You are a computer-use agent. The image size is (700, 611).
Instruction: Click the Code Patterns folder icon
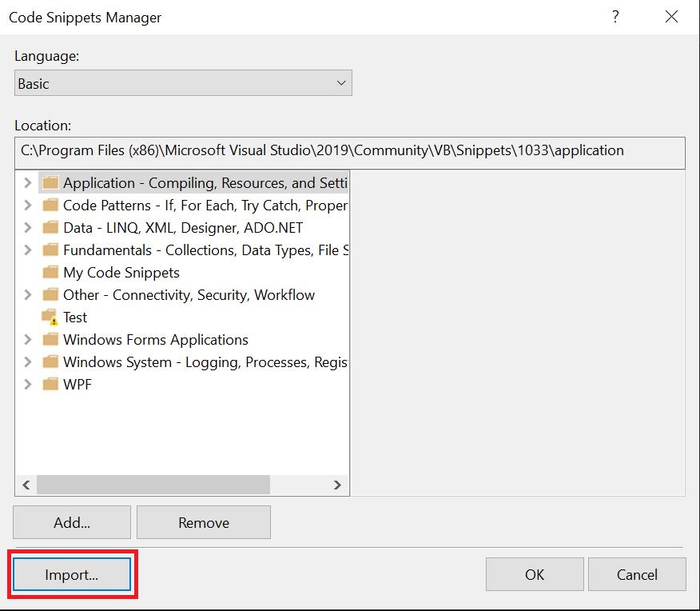(50, 206)
